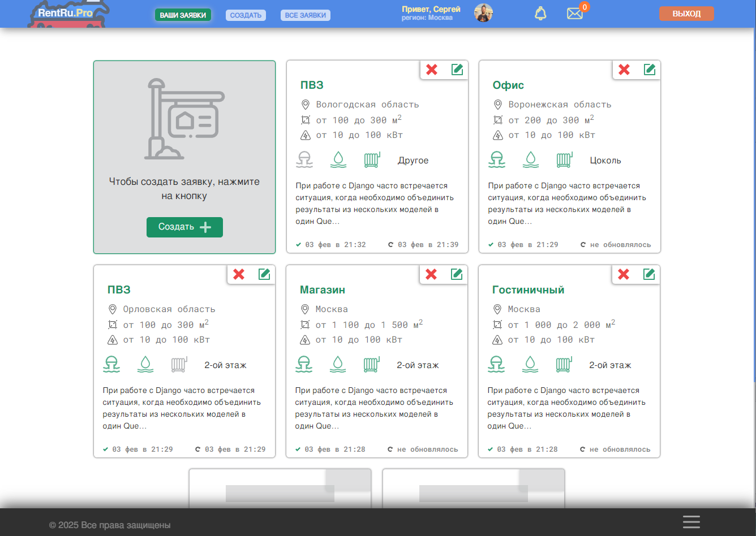This screenshot has width=756, height=536.
Task: Click sewage icon in Вологодская ПВЗ card
Action: click(x=304, y=160)
